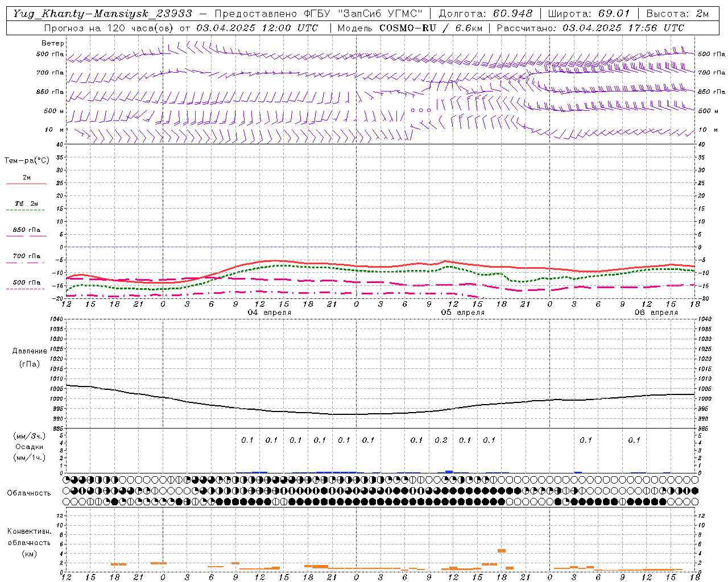Click the 'Ветер' wind panel label
728x582 pixels.
tap(53, 43)
